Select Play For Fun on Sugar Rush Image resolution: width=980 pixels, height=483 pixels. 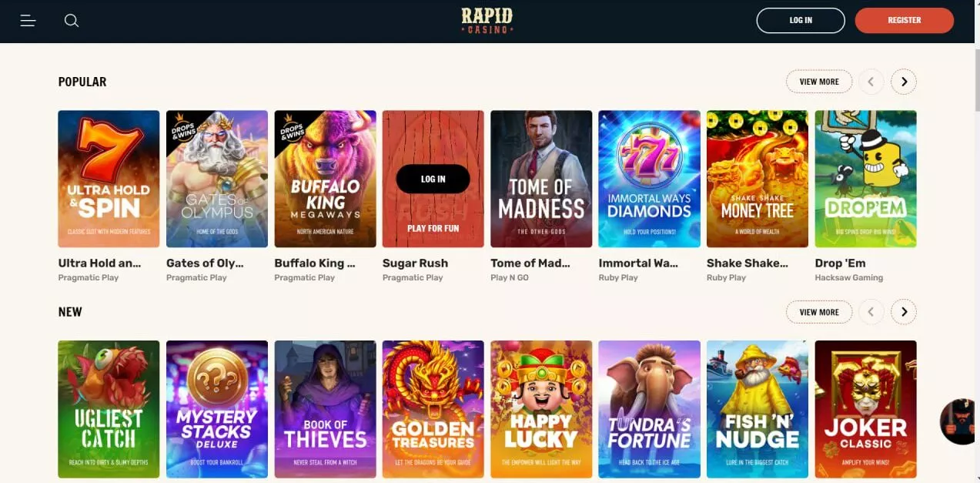point(433,229)
